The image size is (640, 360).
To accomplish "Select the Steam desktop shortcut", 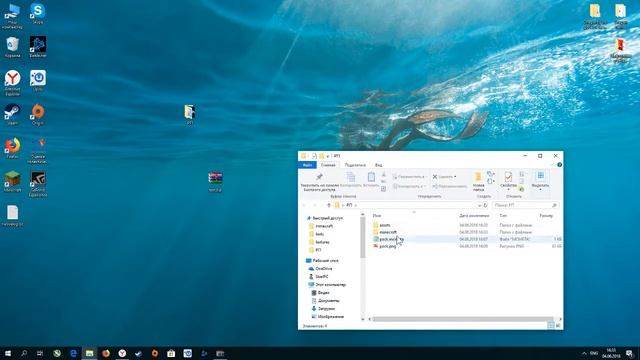I will pyautogui.click(x=12, y=114).
